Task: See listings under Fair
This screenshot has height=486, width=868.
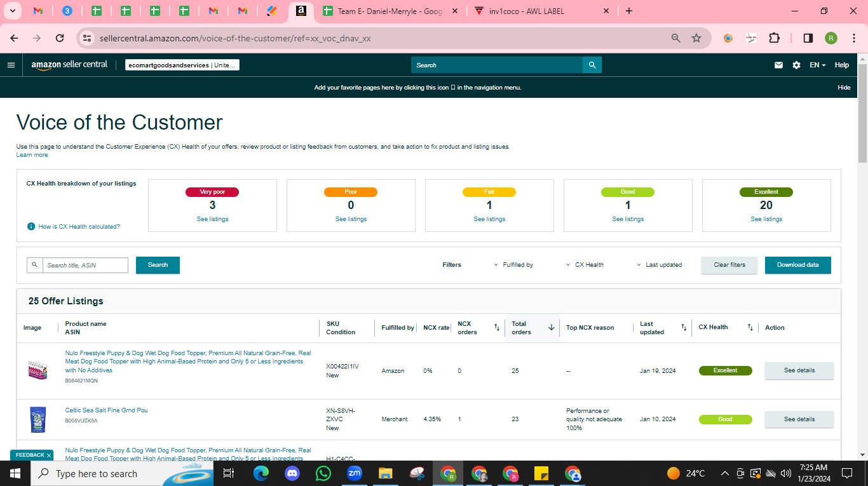Action: 489,219
